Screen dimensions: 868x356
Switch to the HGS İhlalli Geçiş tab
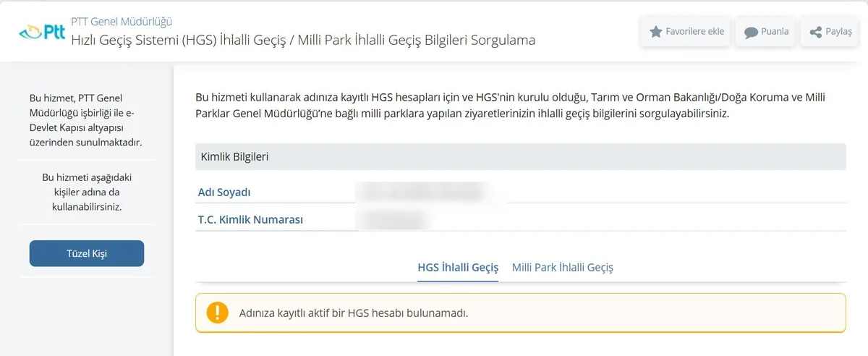pyautogui.click(x=458, y=268)
